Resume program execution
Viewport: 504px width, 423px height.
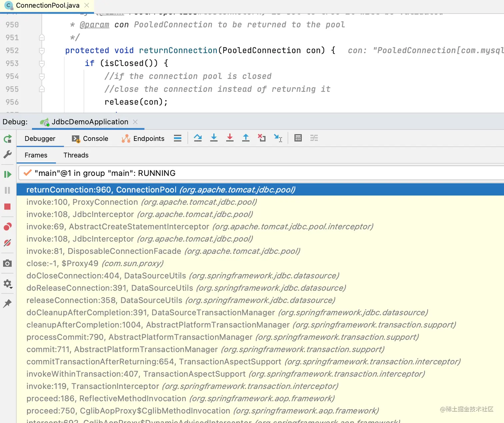tap(8, 174)
